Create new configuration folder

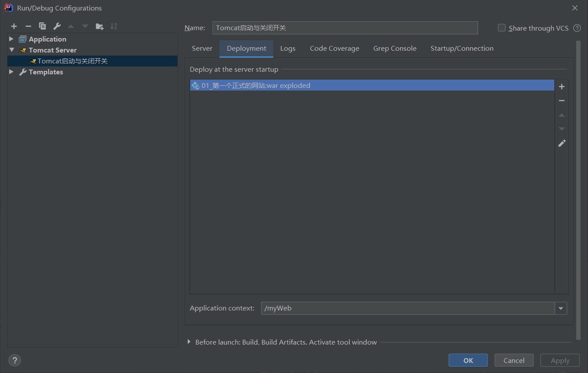(100, 26)
